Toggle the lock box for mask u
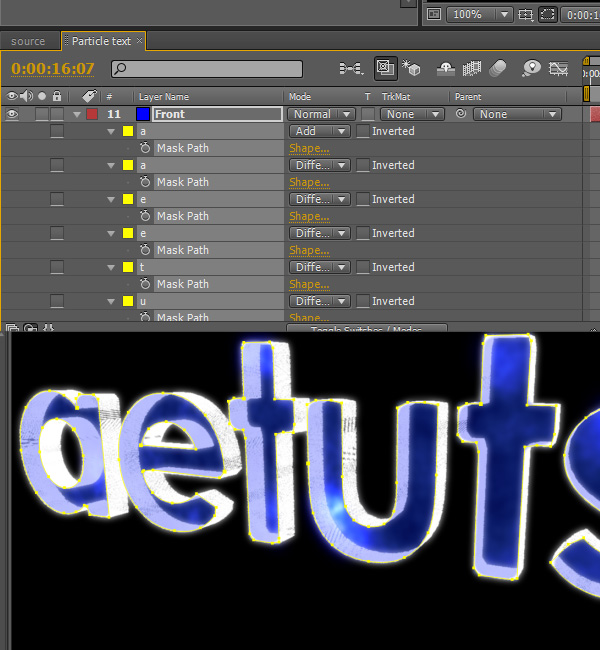Screen dimensions: 600x650 (x=57, y=301)
